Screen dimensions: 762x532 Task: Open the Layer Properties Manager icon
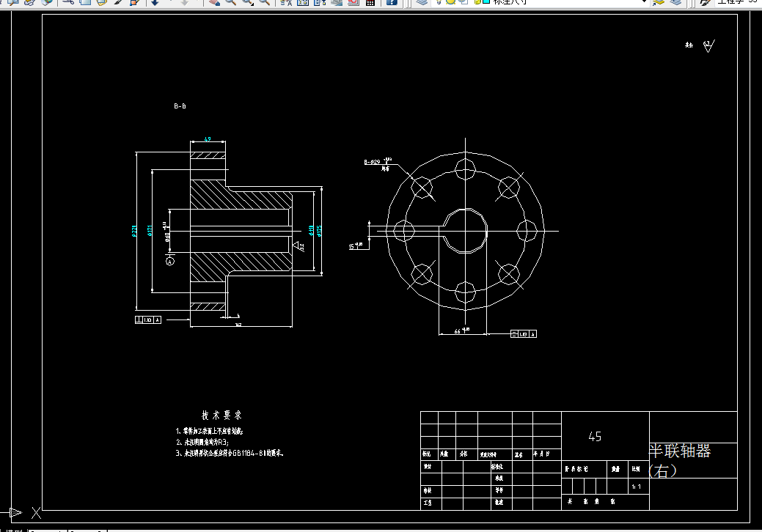(x=422, y=2)
